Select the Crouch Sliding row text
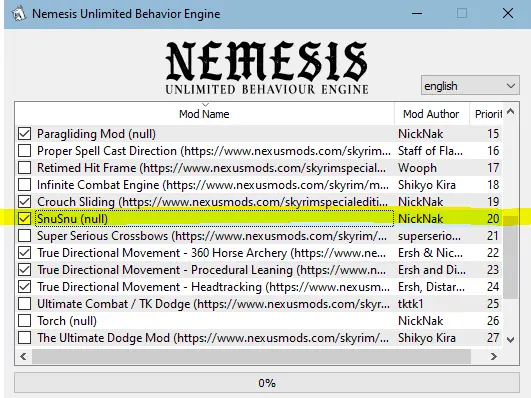This screenshot has width=531, height=398. [x=212, y=202]
